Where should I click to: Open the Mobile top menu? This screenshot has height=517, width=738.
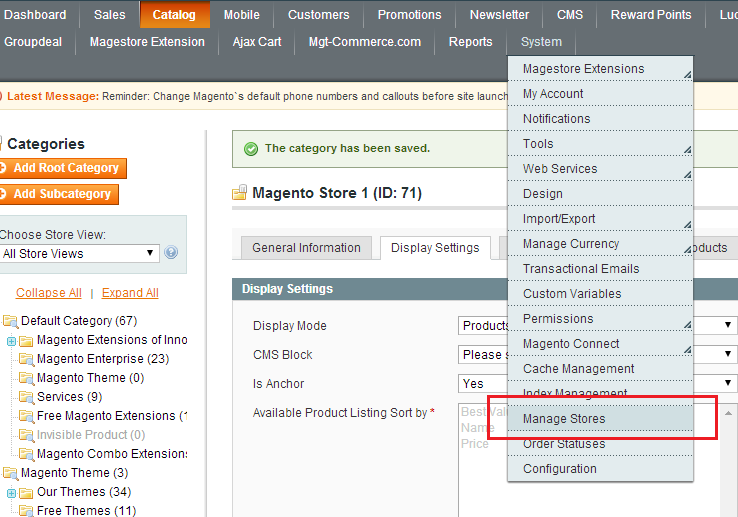241,15
